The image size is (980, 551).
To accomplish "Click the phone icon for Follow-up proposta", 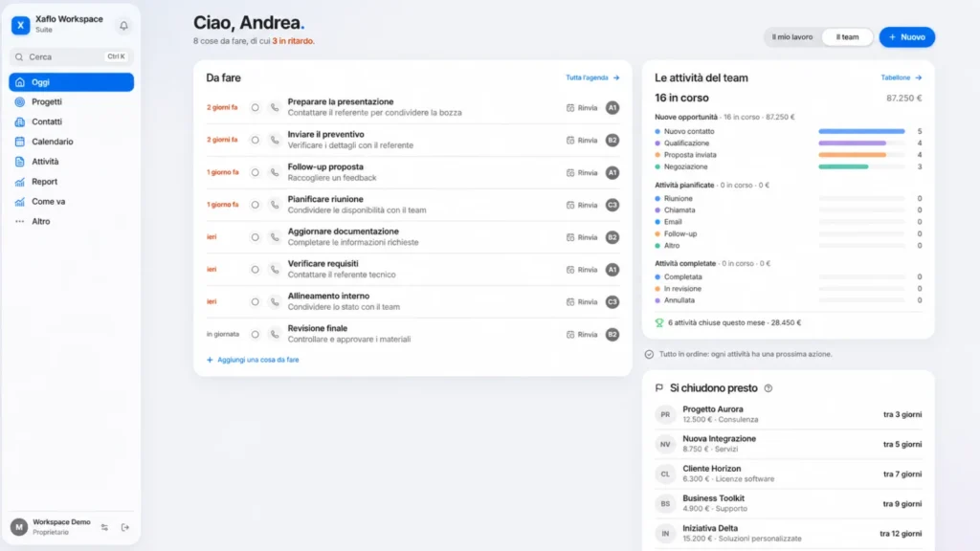I will coord(275,172).
